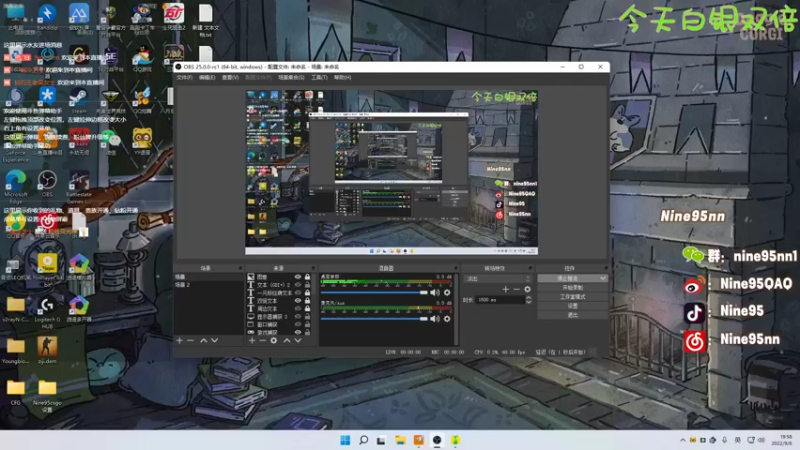Remove transition with the minus icon

[516, 289]
